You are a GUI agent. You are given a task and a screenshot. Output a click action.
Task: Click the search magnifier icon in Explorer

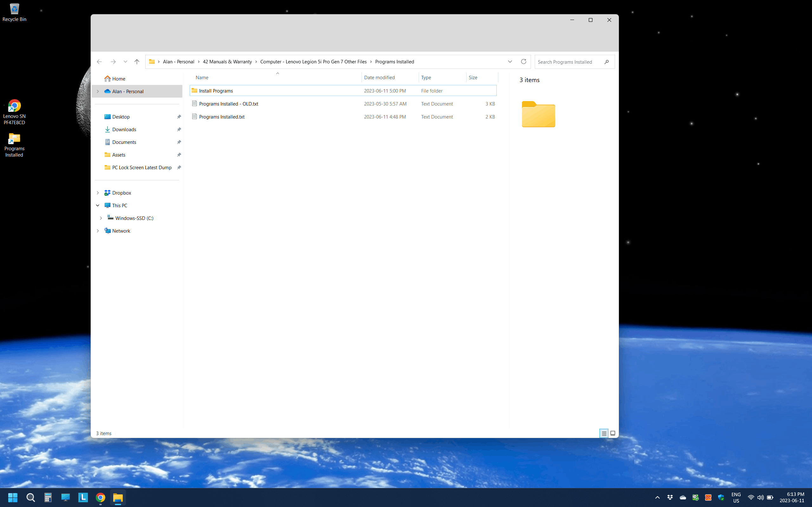point(606,62)
